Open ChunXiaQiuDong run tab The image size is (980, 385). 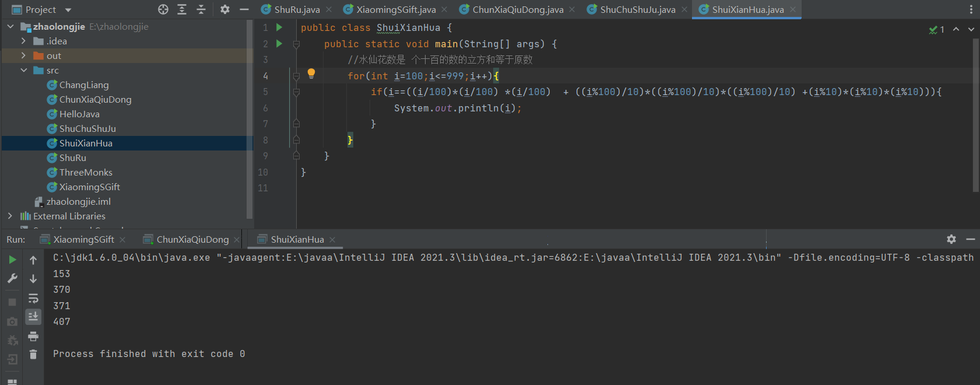pos(192,239)
